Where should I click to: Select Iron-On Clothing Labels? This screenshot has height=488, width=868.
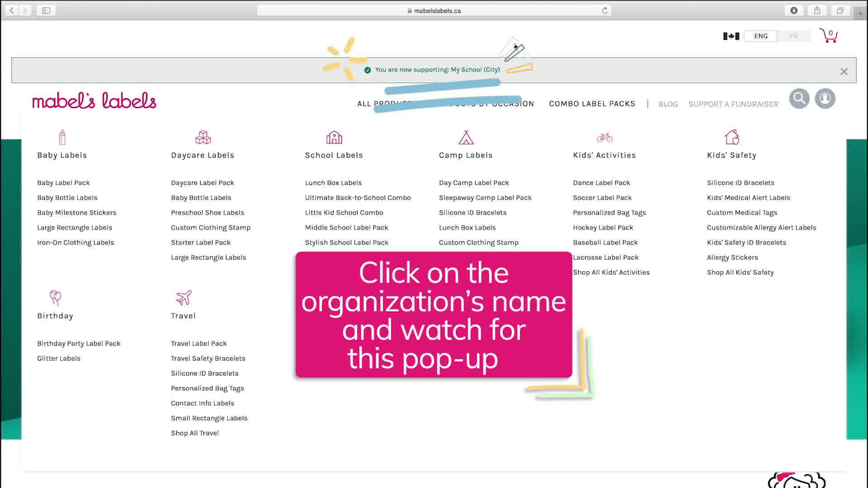coord(75,243)
